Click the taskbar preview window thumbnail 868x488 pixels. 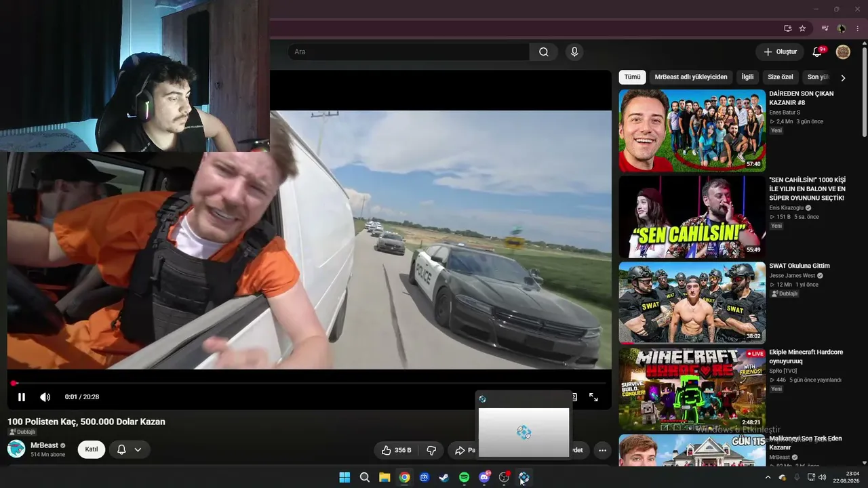524,432
